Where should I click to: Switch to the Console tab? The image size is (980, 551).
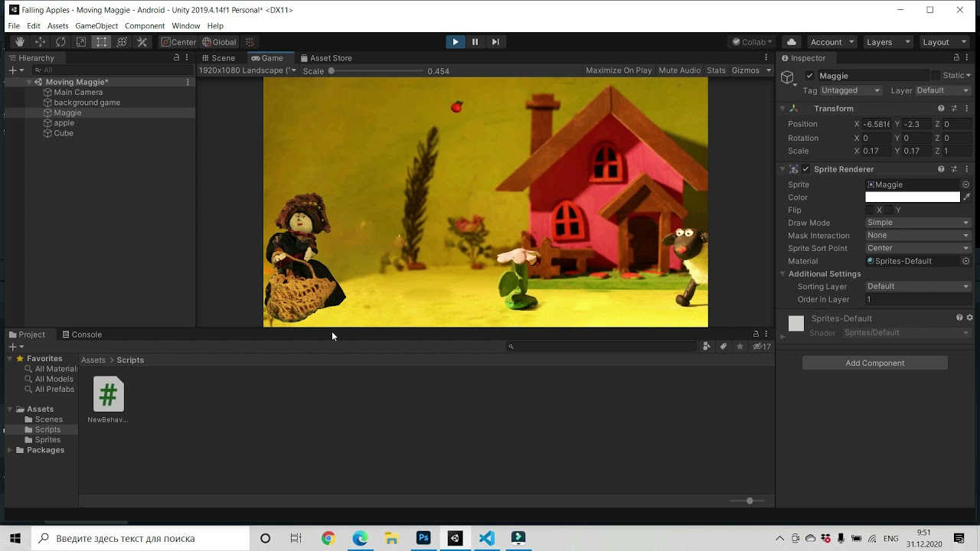pyautogui.click(x=82, y=334)
